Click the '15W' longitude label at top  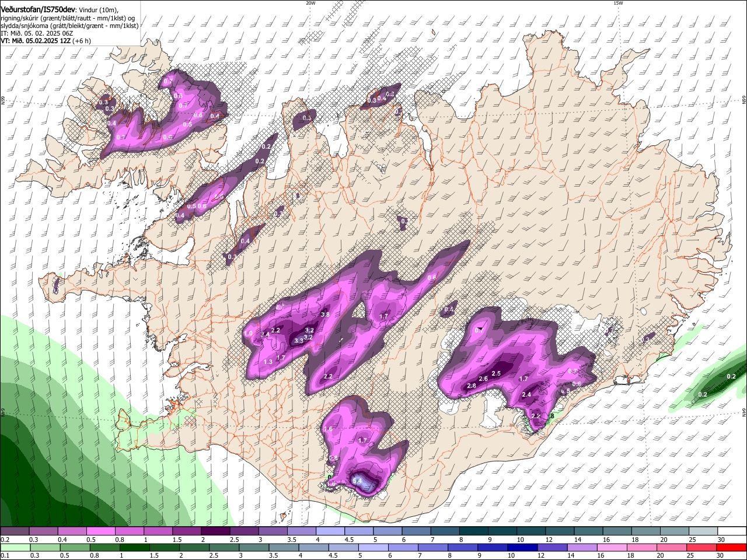[618, 3]
